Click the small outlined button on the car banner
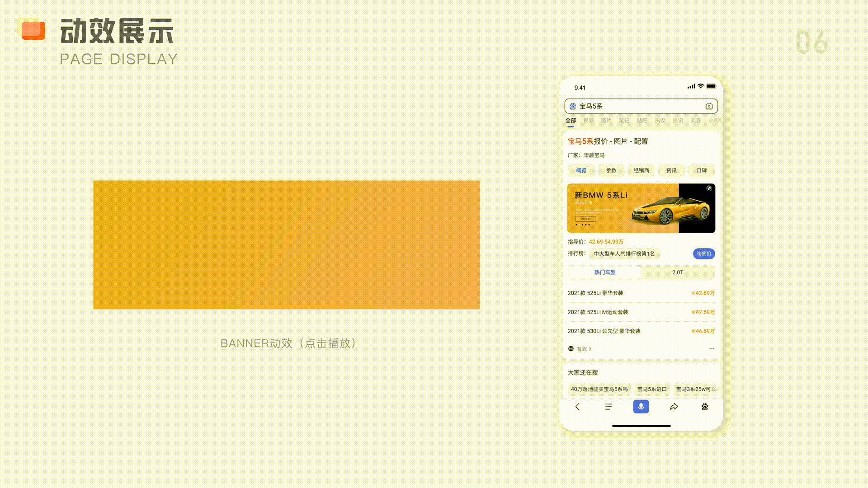The height and width of the screenshot is (488, 868). [x=585, y=219]
